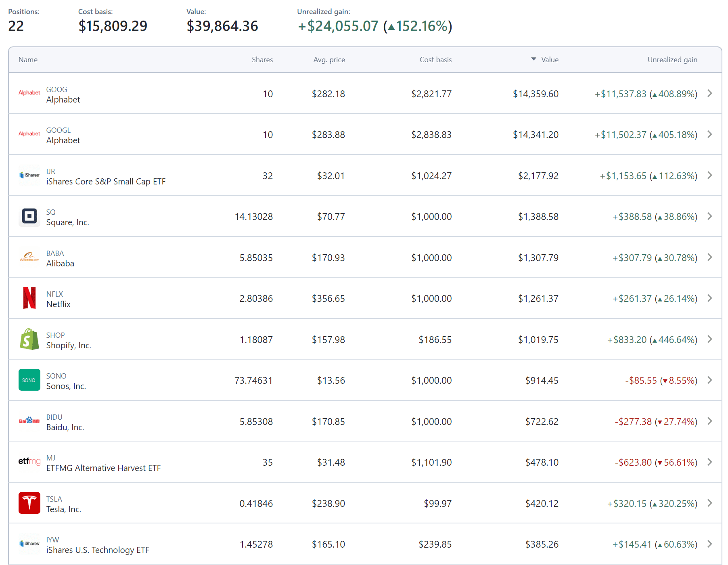Expand the IYW row chevron
The width and height of the screenshot is (728, 565).
(710, 544)
